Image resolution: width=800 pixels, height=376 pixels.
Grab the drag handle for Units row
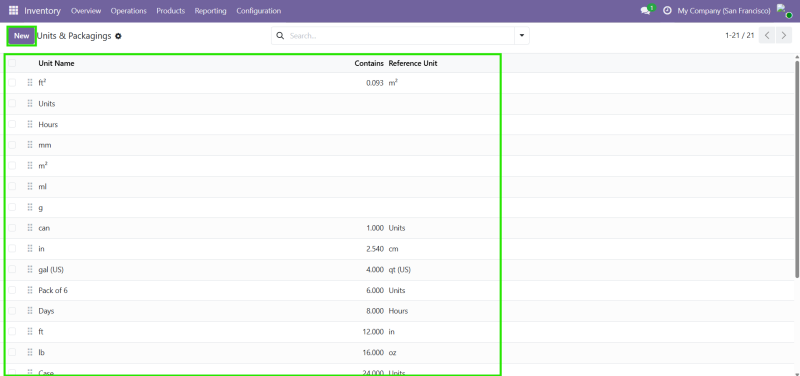coord(30,104)
